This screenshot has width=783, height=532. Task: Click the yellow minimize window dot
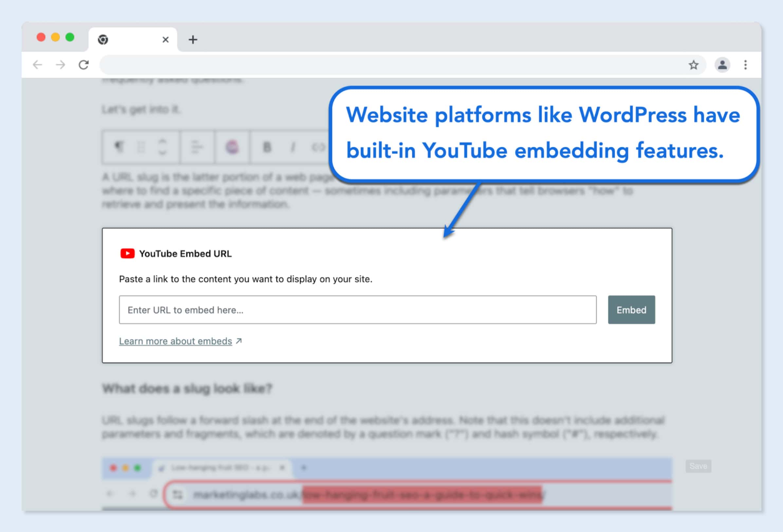pyautogui.click(x=56, y=37)
